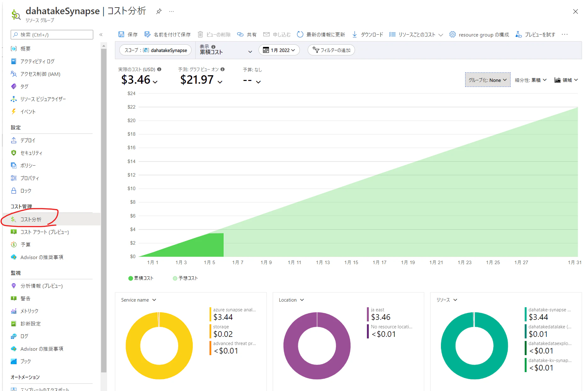Open the Service name donut chart dropdown
Screen dimensions: 588x391
point(139,300)
